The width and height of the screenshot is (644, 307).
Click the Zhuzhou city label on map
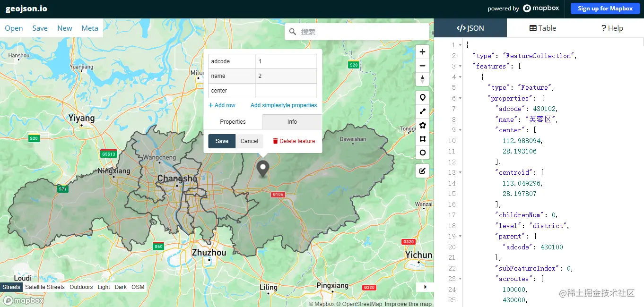coord(209,253)
